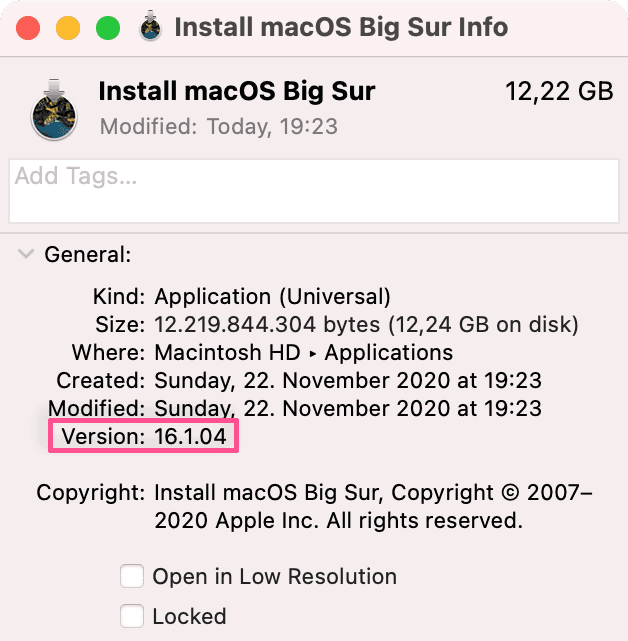628x641 pixels.
Task: Click into the Add Tags field
Action: [314, 191]
